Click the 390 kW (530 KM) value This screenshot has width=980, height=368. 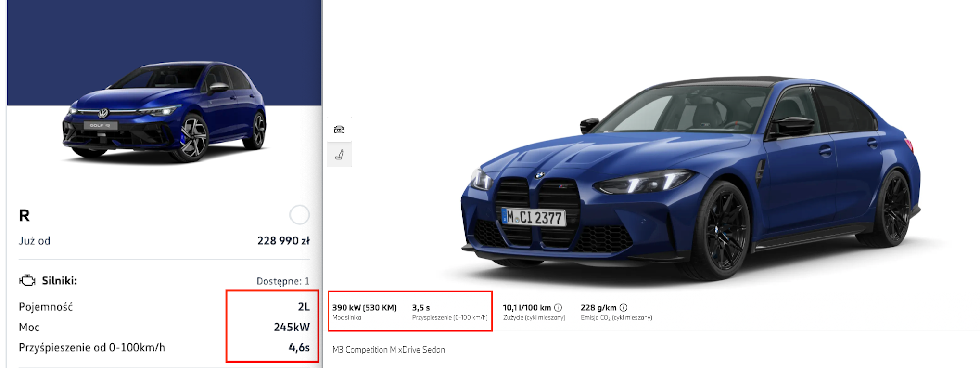(x=364, y=307)
